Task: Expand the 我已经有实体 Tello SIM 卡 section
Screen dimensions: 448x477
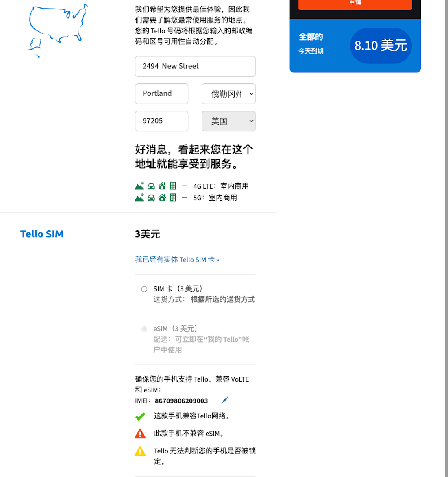Action: [x=177, y=259]
